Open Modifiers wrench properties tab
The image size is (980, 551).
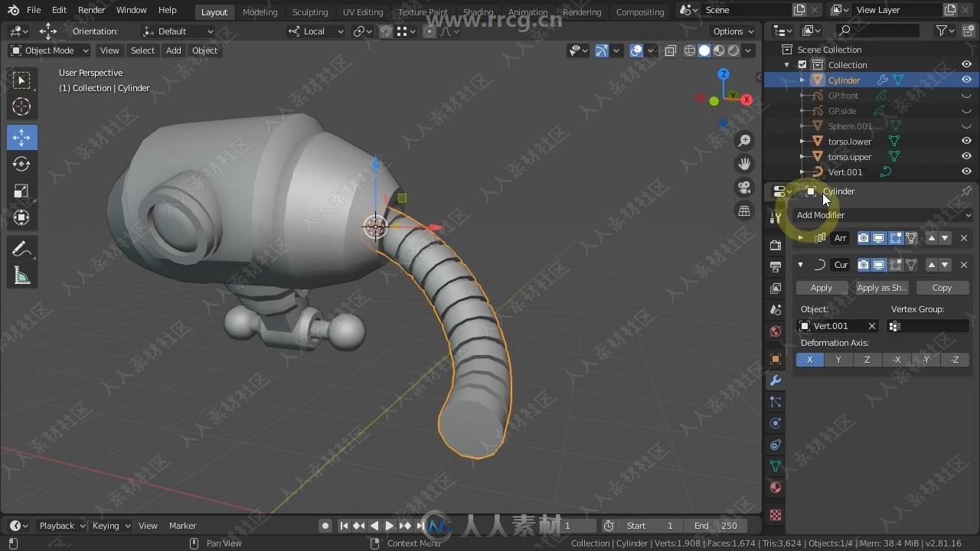point(776,380)
